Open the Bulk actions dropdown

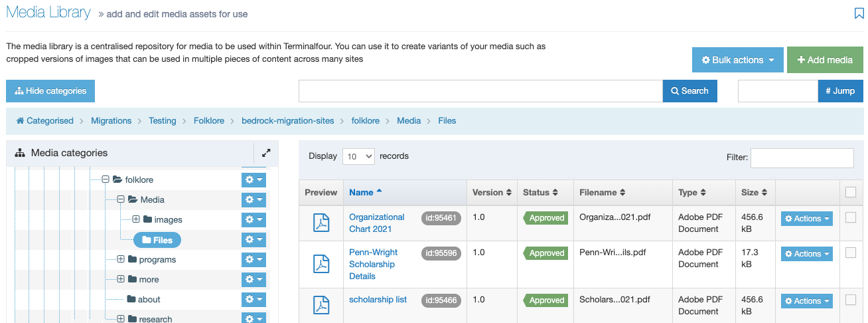click(x=738, y=60)
